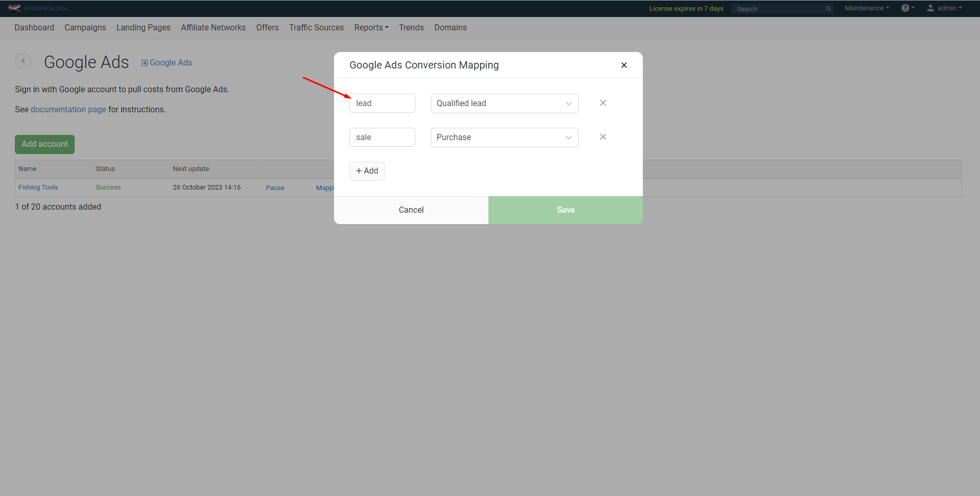Cancel the conversion mapping dialog
The image size is (980, 496).
[411, 210]
